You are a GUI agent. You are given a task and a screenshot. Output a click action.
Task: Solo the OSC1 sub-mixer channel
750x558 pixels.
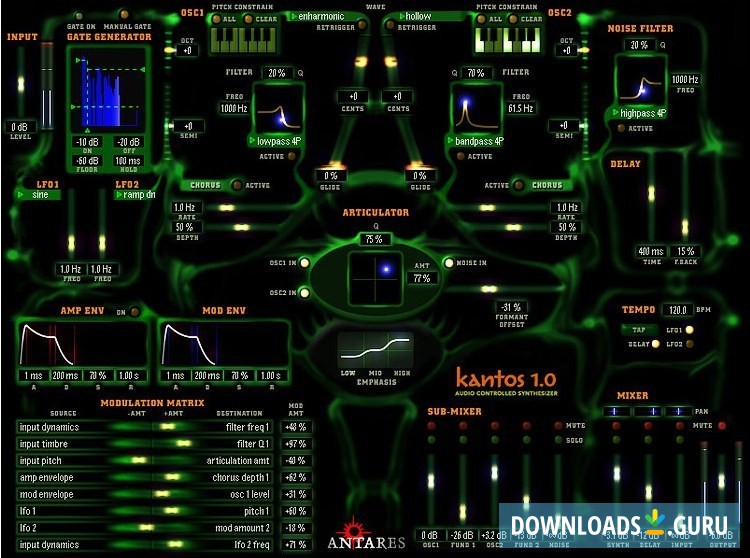click(x=431, y=439)
